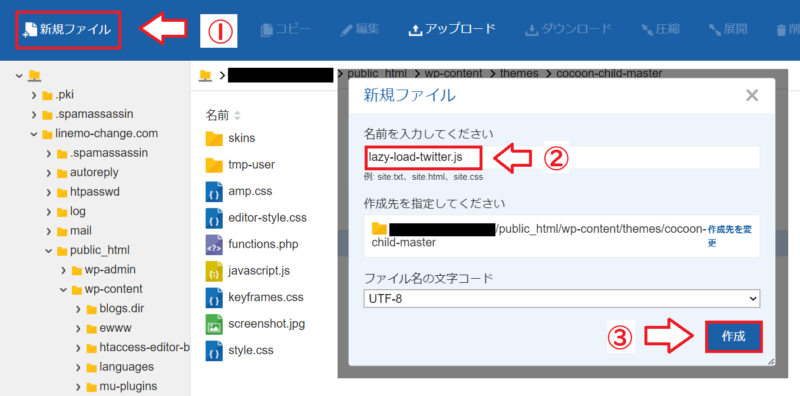Select the amp.css file icon
Viewport: 800px width, 396px height.
pyautogui.click(x=214, y=191)
